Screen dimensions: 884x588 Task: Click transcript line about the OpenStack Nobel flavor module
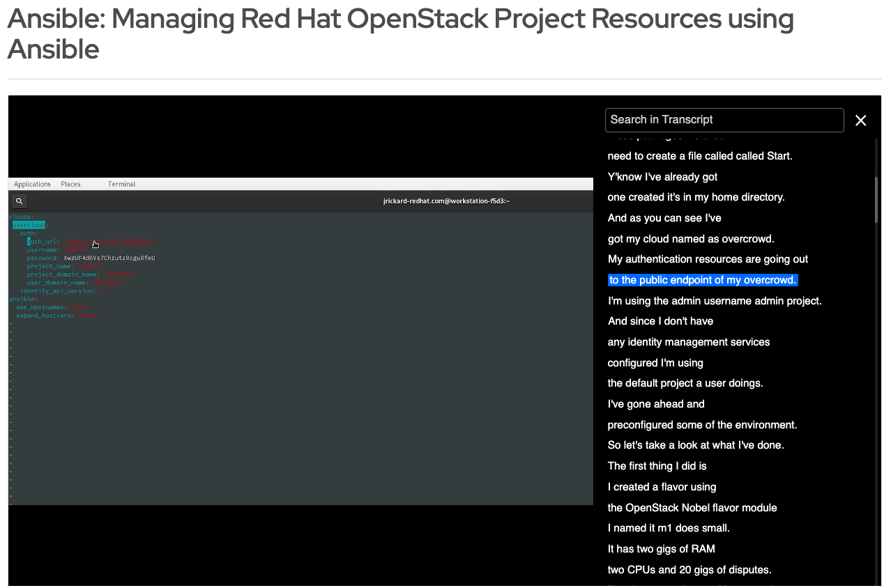coord(692,507)
